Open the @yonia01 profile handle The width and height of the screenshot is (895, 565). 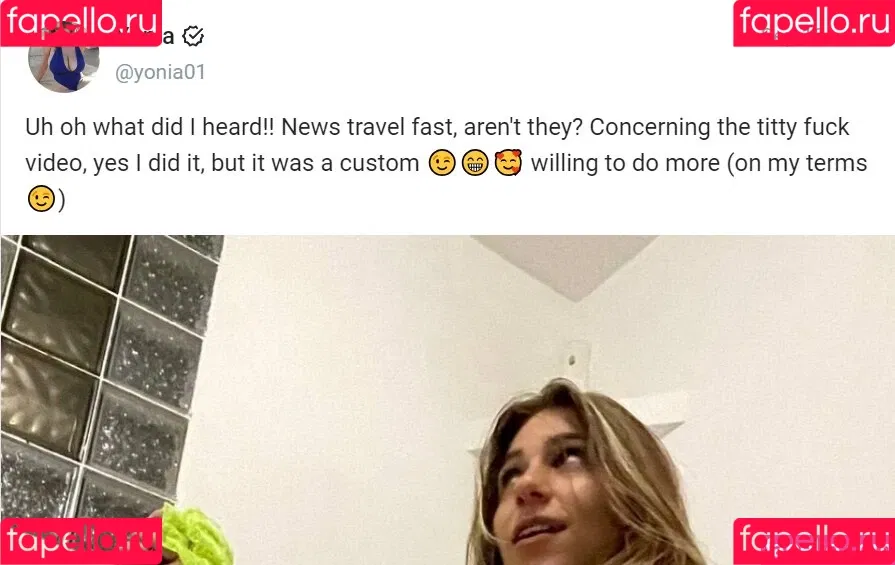pyautogui.click(x=160, y=72)
